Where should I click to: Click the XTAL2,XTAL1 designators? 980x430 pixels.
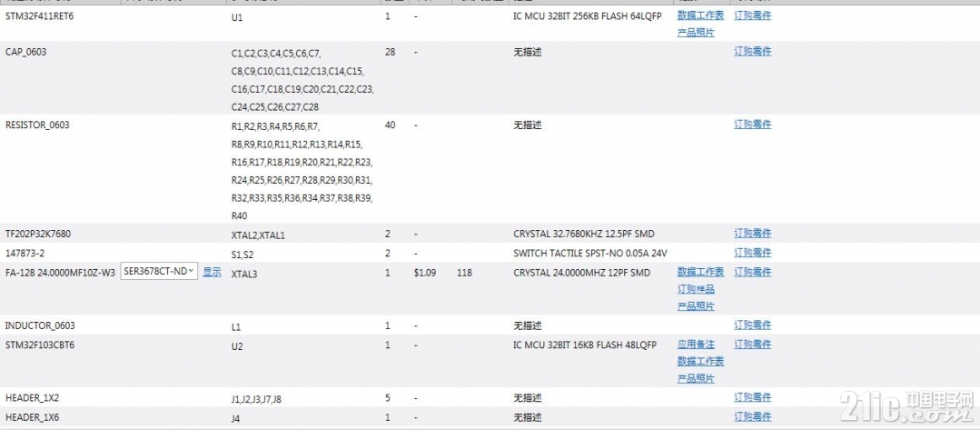click(x=258, y=235)
